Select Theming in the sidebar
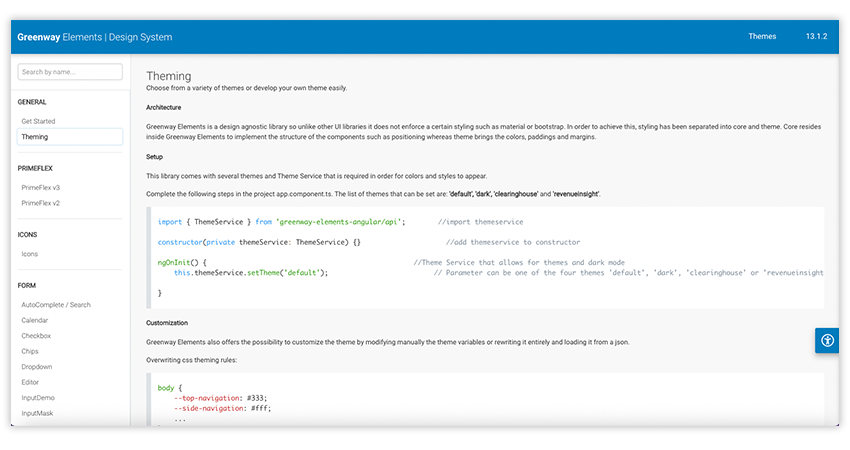 click(x=35, y=137)
